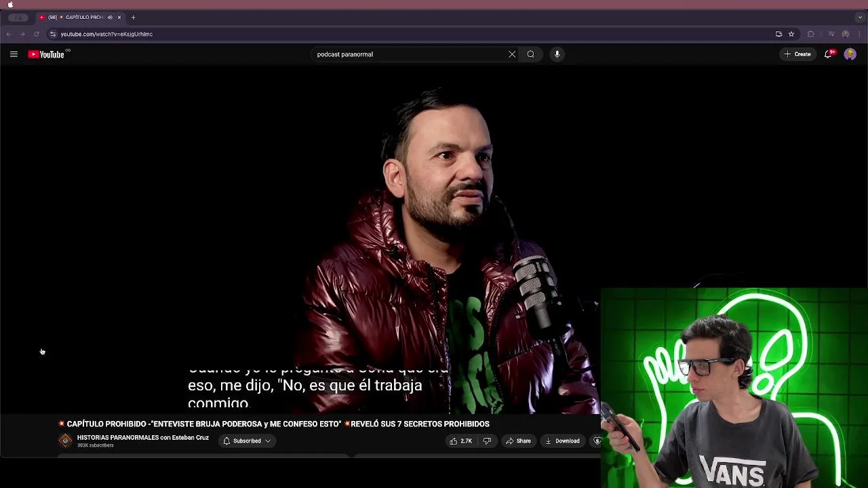Go to YouTube home via logo
This screenshot has height=488, width=868.
46,54
